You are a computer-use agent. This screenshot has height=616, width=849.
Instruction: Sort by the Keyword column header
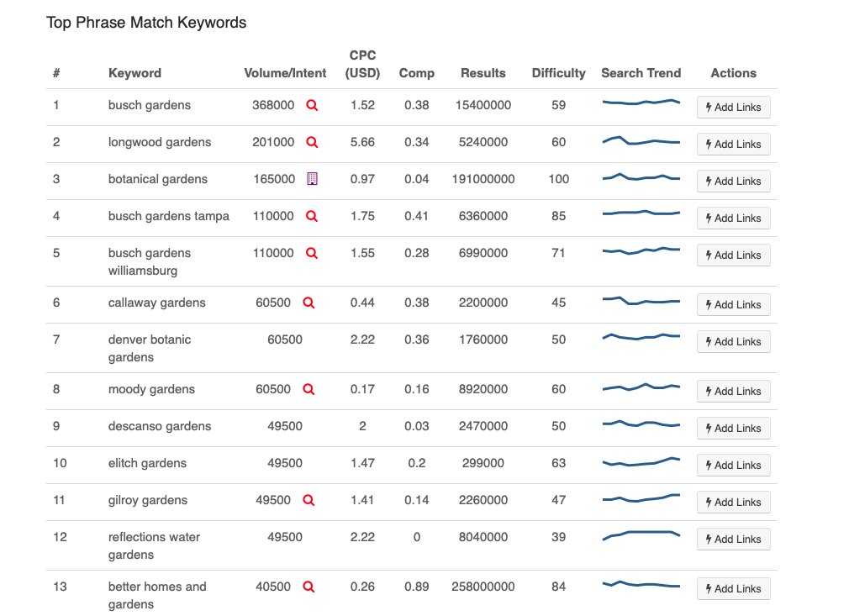(x=134, y=73)
